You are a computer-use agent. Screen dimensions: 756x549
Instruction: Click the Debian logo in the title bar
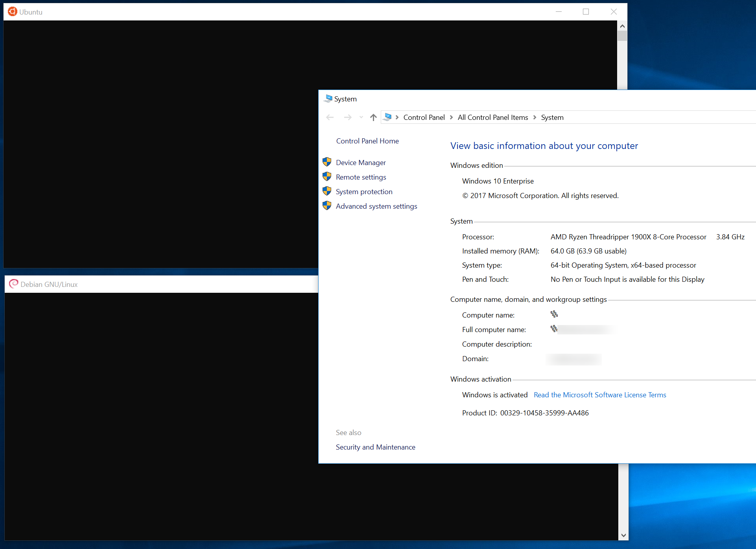[13, 284]
